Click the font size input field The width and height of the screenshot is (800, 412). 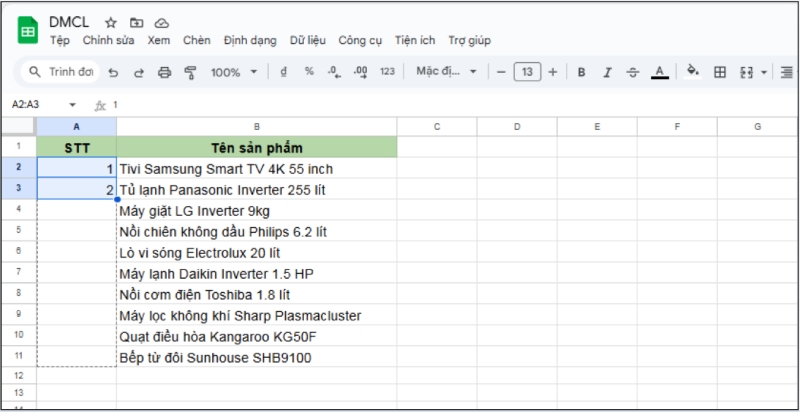[x=526, y=72]
